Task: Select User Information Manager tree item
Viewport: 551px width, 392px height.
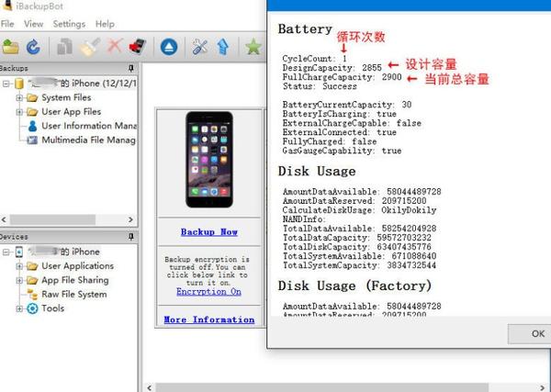Action: (88, 126)
